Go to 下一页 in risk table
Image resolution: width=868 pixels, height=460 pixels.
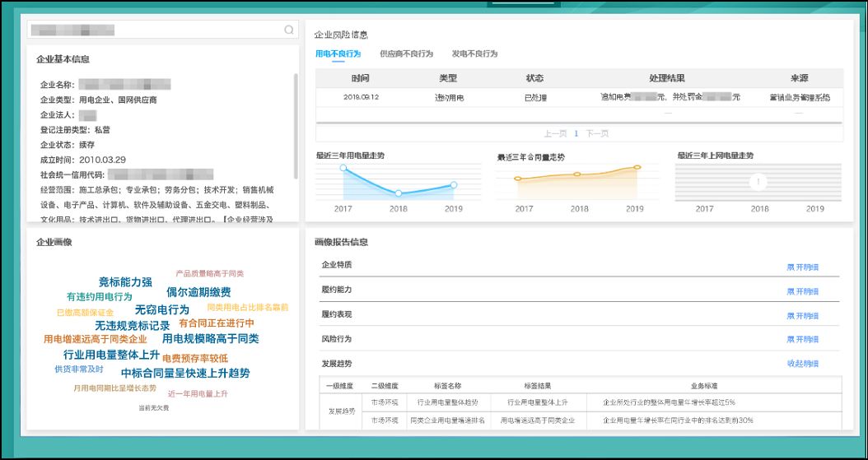[597, 134]
